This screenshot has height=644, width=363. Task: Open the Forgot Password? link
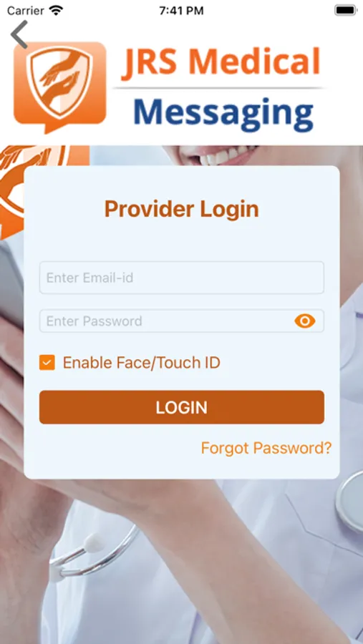tap(266, 448)
